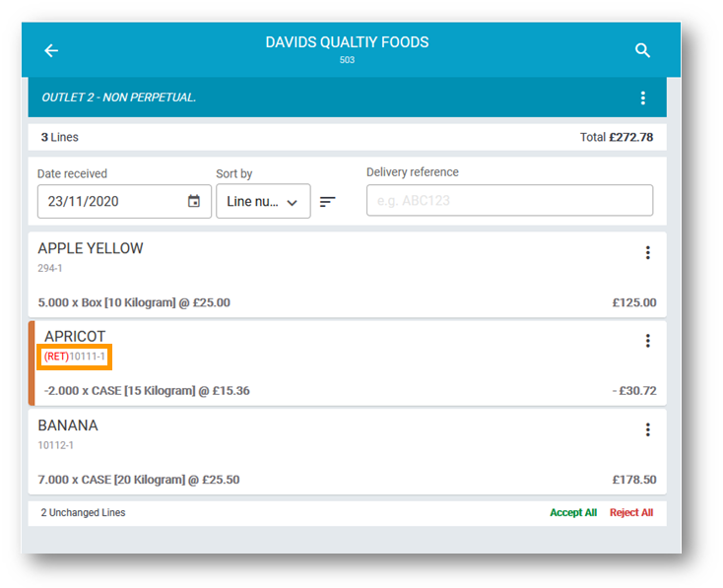
Task: Click the (RET)10111-1 return code
Action: pos(75,357)
